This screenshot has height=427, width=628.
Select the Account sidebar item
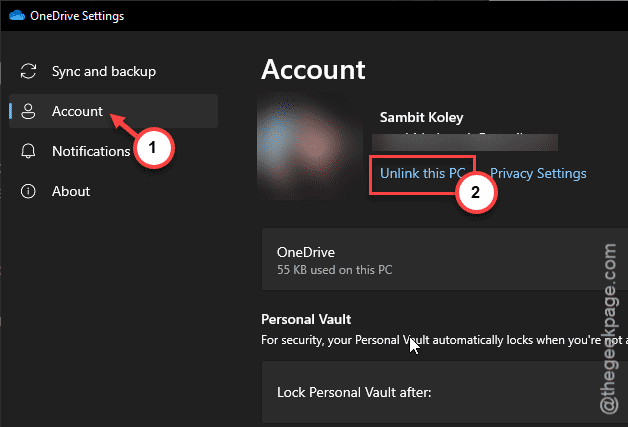coord(113,111)
